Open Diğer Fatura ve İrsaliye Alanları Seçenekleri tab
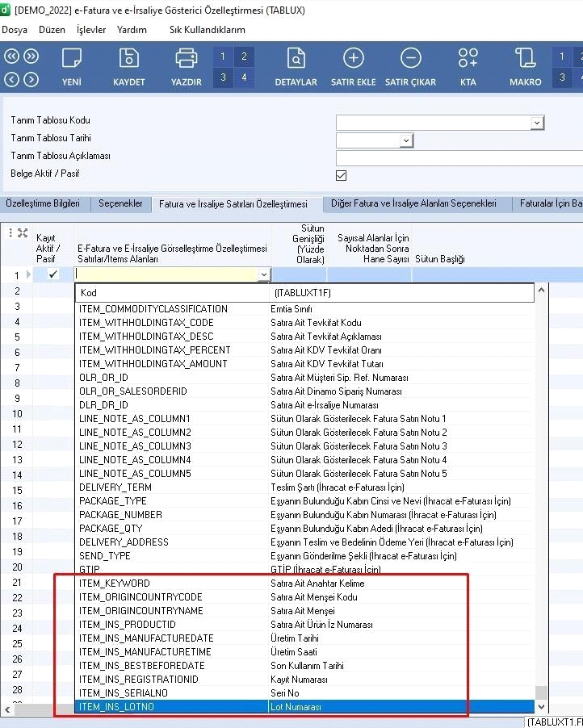Viewport: 583px width, 728px height. [x=415, y=204]
